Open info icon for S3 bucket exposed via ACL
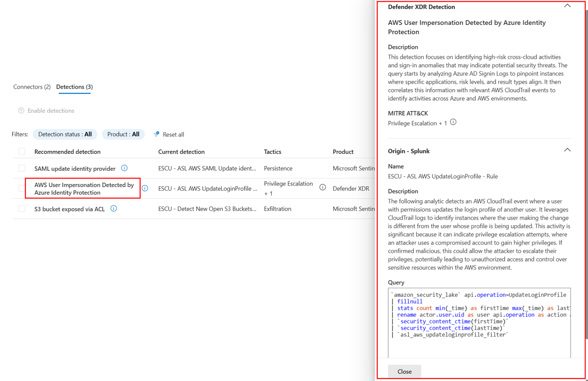This screenshot has height=381, width=588. (114, 209)
